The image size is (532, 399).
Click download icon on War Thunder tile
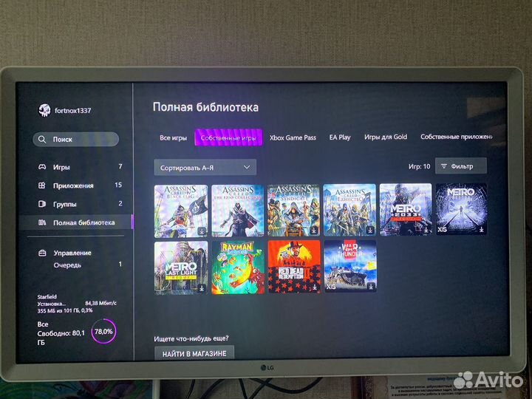pyautogui.click(x=371, y=287)
